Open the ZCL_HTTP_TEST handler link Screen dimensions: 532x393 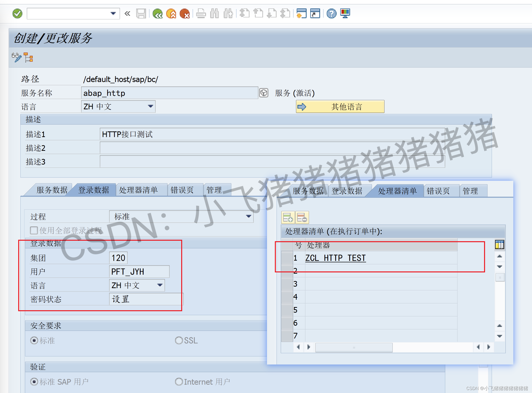[x=336, y=258]
